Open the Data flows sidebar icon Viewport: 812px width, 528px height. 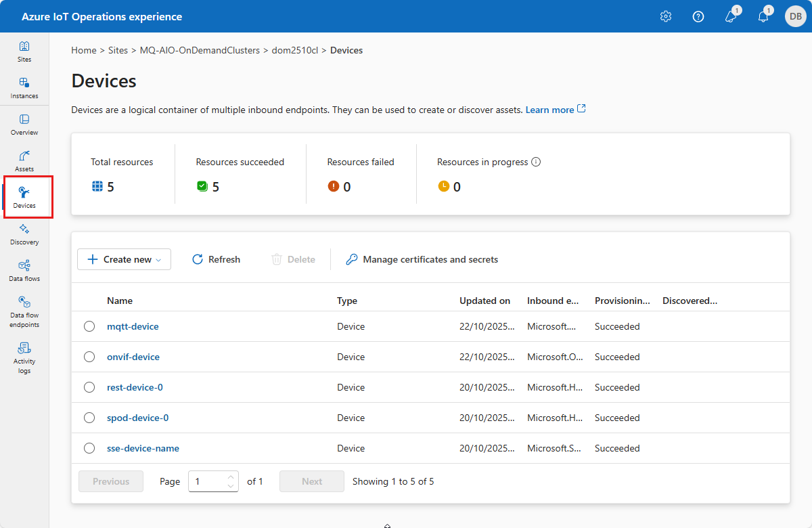click(24, 271)
